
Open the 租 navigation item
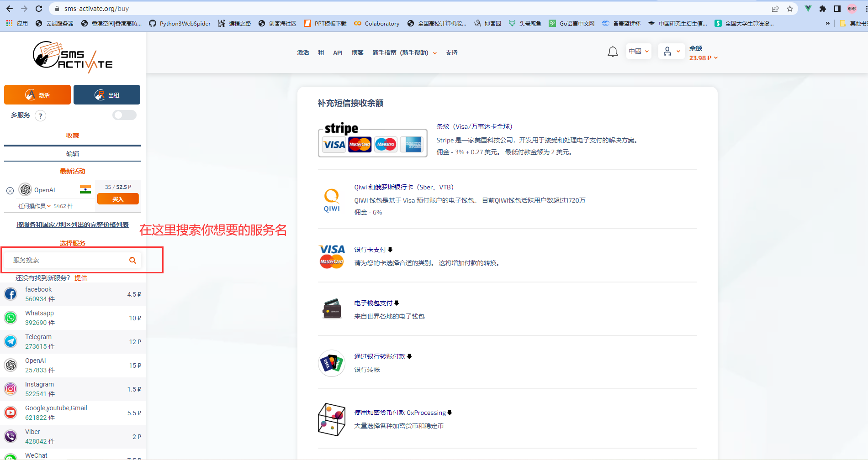[x=321, y=53]
